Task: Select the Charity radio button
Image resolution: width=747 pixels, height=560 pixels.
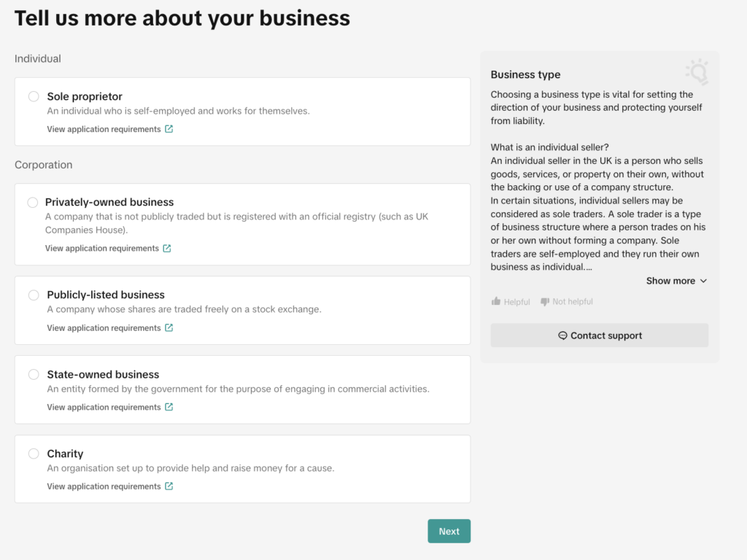Action: click(34, 454)
